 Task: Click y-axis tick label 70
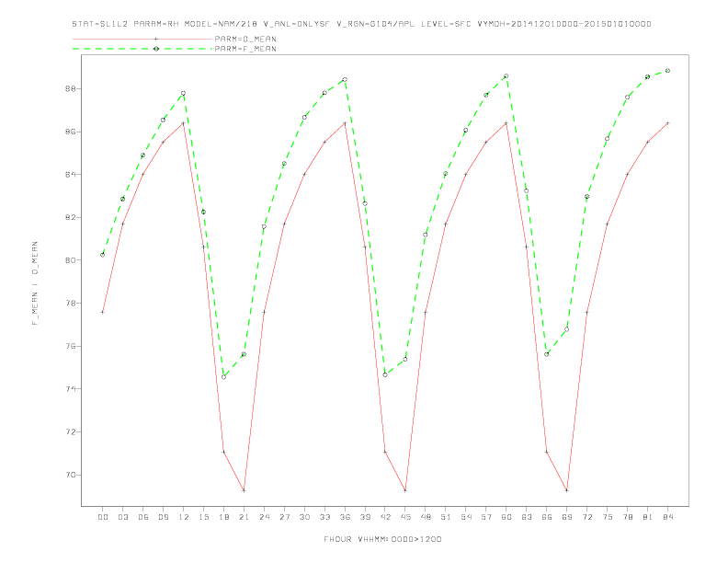(70, 475)
